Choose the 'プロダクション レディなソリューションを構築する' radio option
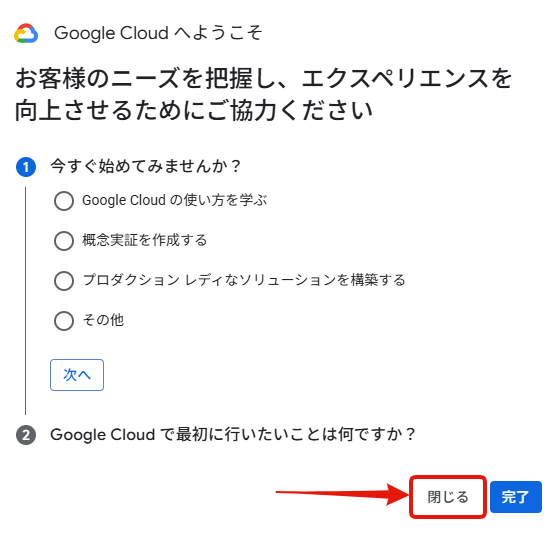 [x=64, y=281]
